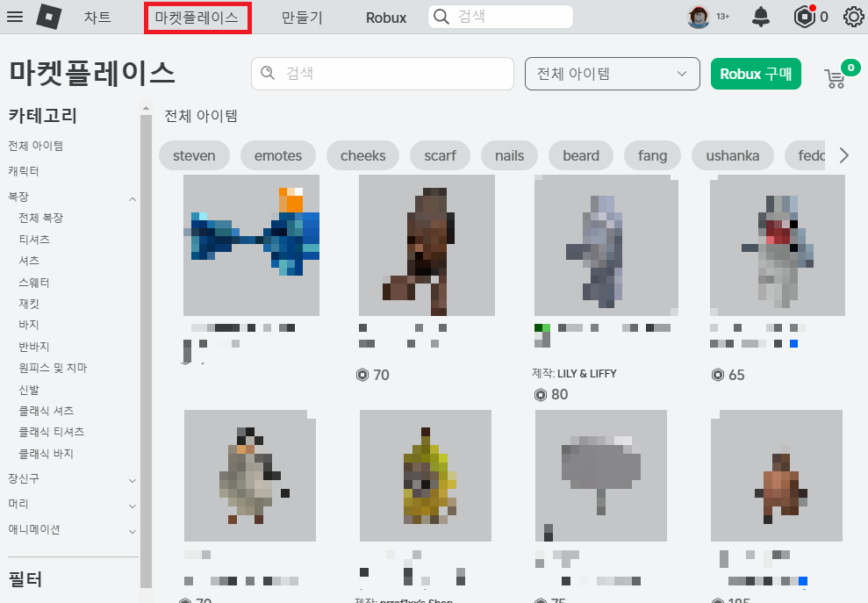Click the sidebar scrollbar up arrow
This screenshot has height=603, width=868.
click(x=147, y=109)
